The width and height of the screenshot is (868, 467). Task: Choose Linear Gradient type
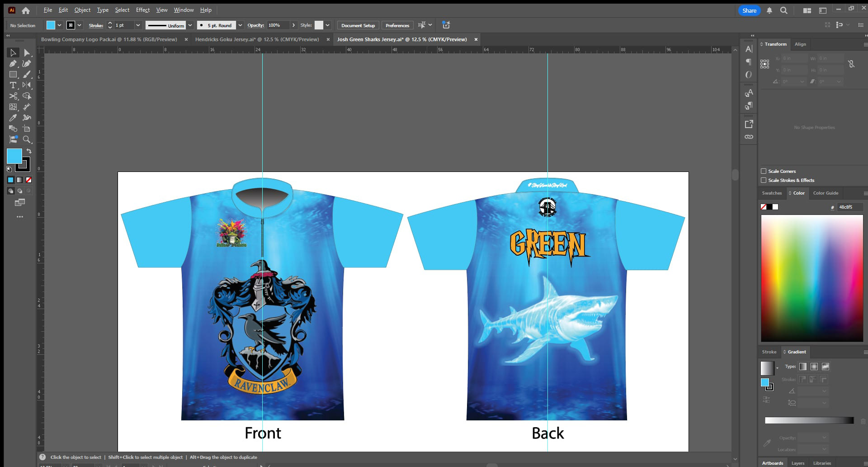(803, 367)
